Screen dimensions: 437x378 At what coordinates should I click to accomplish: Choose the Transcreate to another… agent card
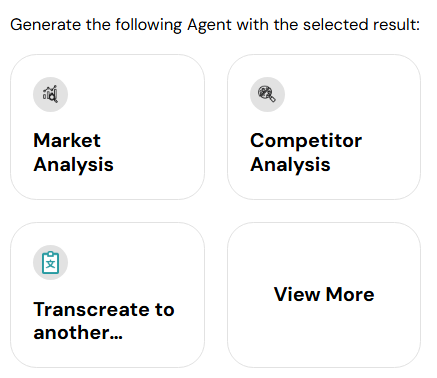point(107,295)
